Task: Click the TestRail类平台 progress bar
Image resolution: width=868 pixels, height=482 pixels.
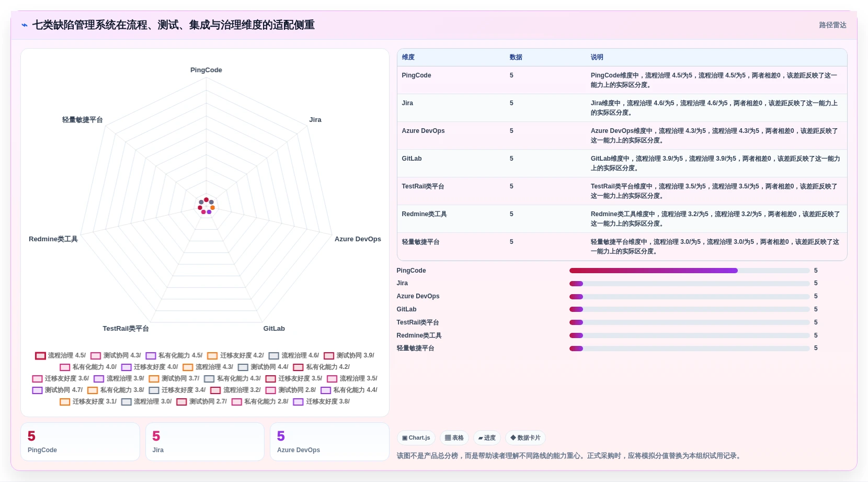Action: pyautogui.click(x=689, y=322)
